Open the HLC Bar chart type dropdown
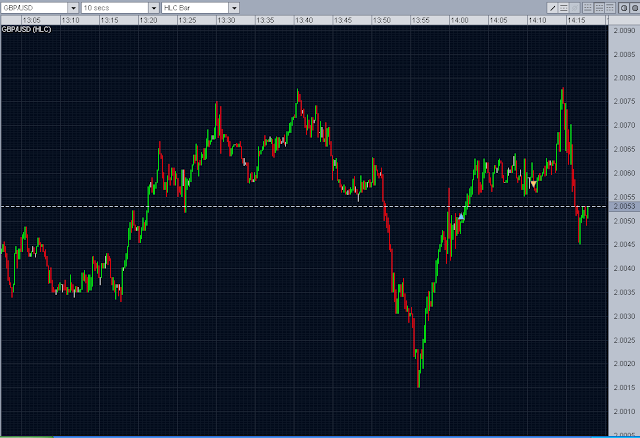 [234, 8]
